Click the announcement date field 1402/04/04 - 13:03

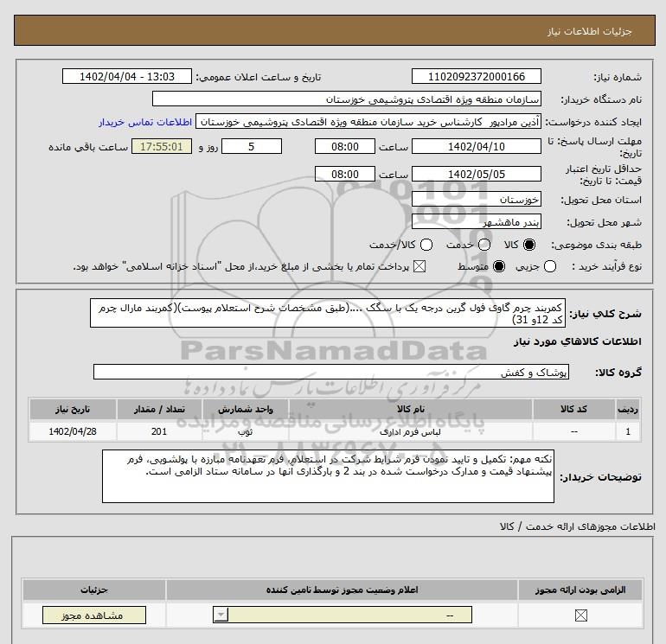(127, 76)
